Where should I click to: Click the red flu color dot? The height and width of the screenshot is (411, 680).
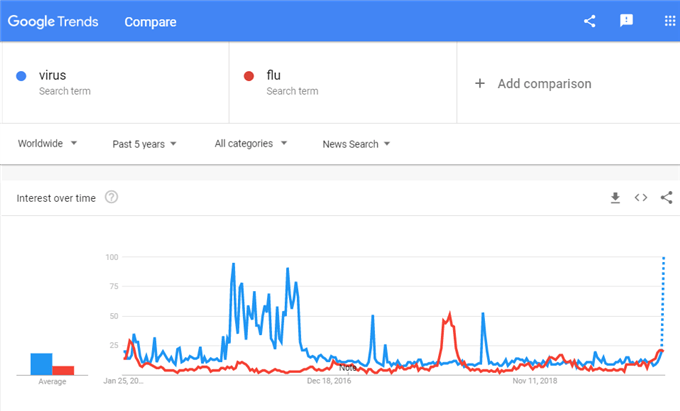click(x=248, y=76)
